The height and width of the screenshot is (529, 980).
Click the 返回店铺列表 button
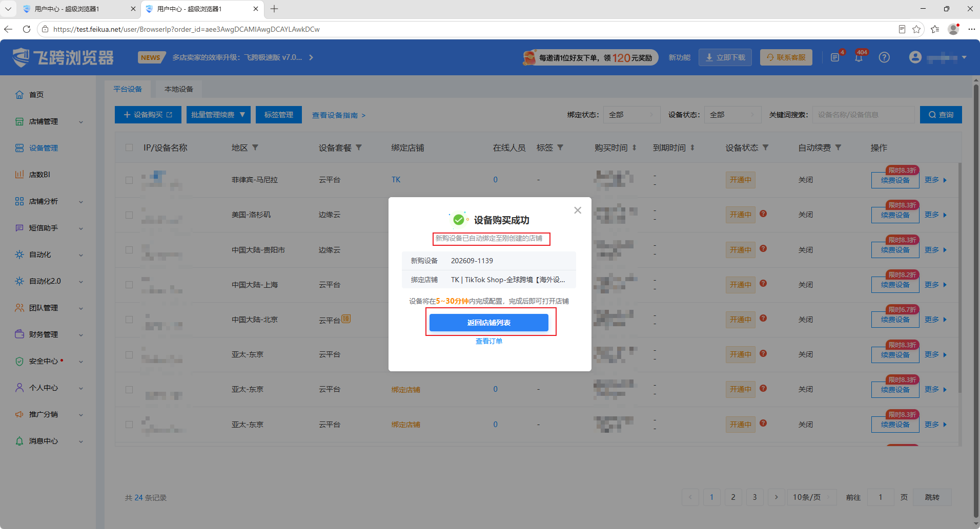(489, 323)
